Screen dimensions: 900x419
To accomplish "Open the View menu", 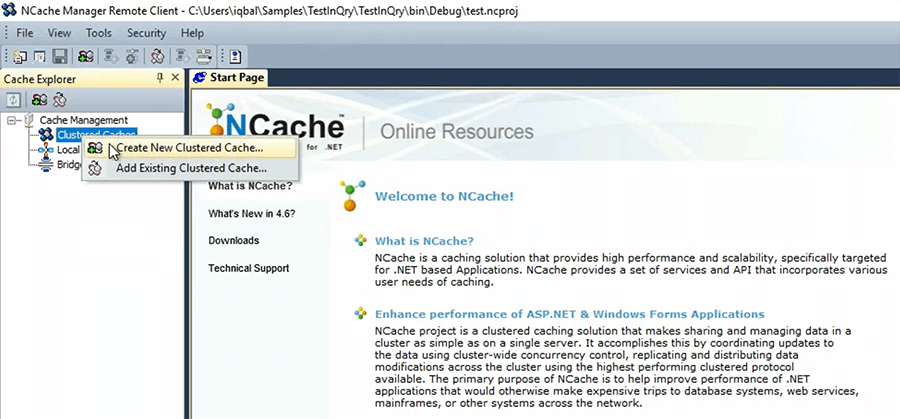I will tap(60, 33).
